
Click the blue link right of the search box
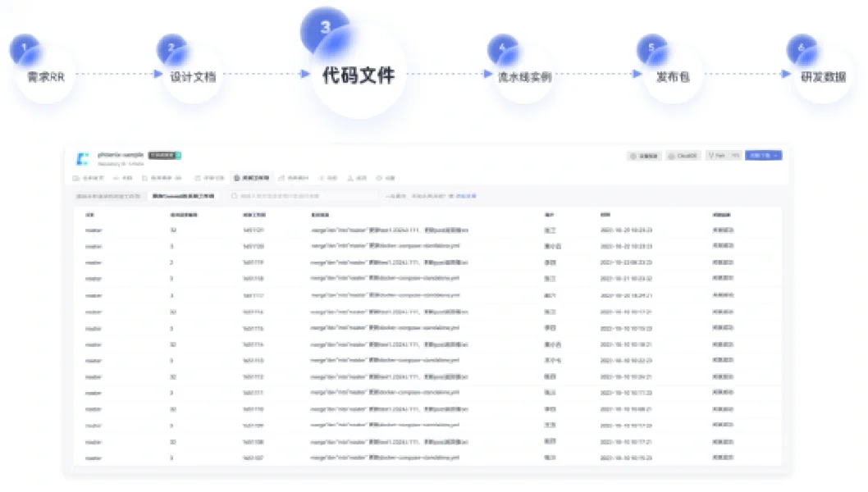(x=466, y=196)
